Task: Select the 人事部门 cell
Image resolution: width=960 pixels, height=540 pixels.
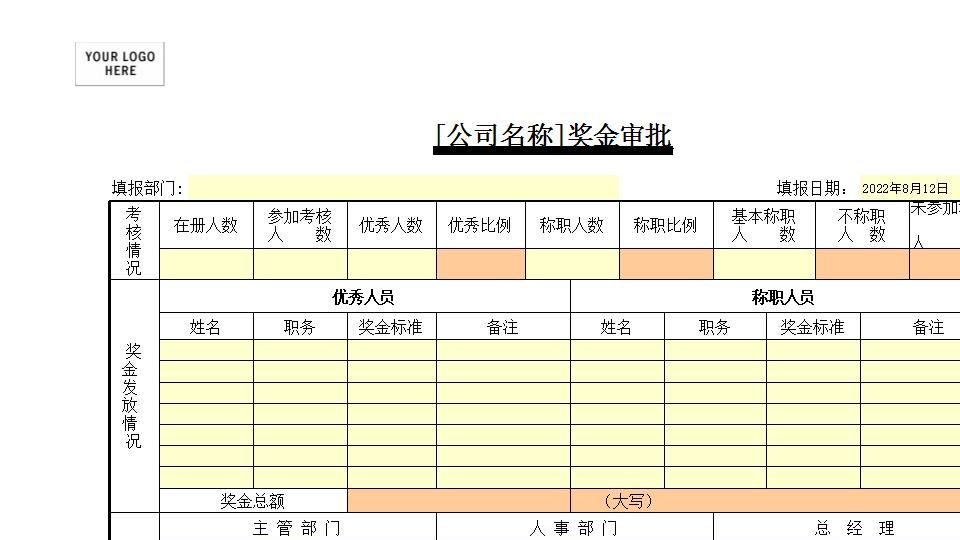Action: pos(574,527)
